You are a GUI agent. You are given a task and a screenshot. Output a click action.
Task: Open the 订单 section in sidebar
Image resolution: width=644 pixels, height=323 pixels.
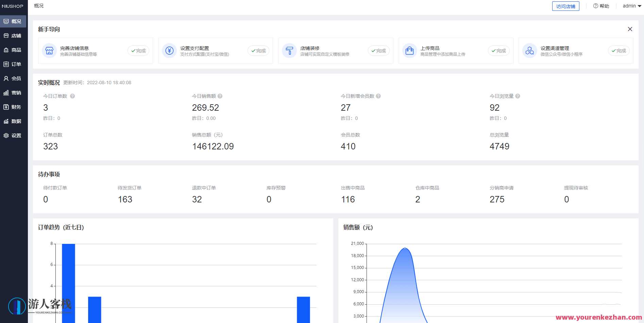tap(14, 64)
